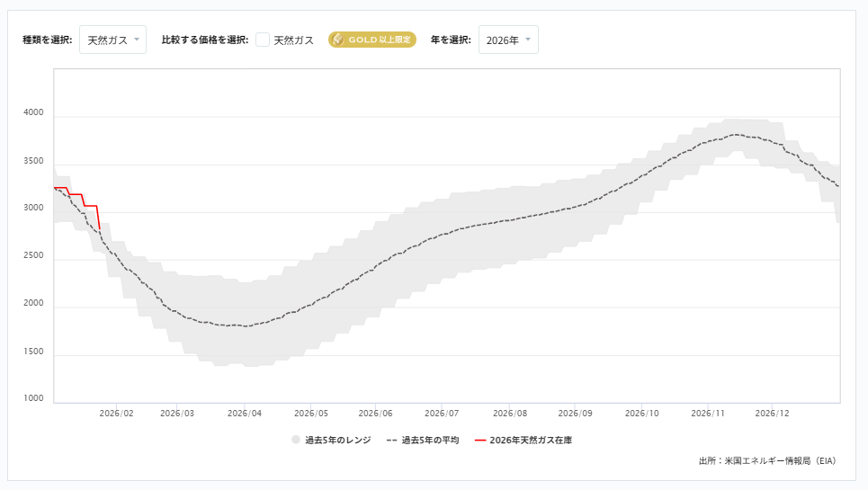Click the dashed line legend marker for 過去5年の平均
Viewport: 868px width, 490px height.
(x=392, y=441)
